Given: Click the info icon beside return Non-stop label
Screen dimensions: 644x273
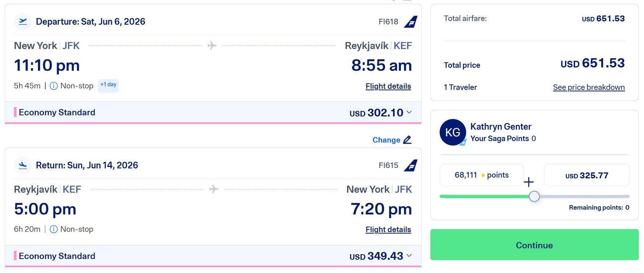Looking at the screenshot, I should 54,229.
